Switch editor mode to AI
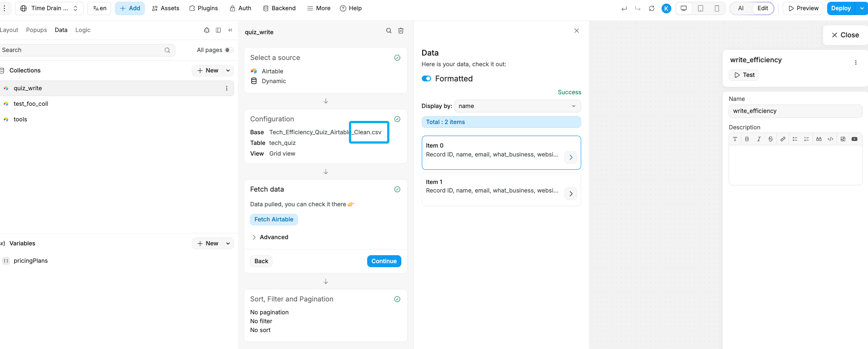Viewport: 868px width, 349px height. pyautogui.click(x=741, y=8)
